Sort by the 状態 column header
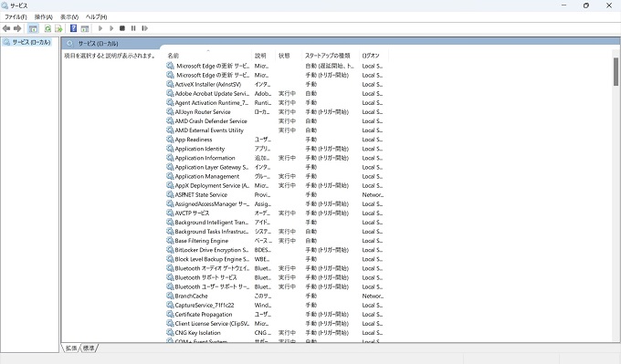The height and width of the screenshot is (364, 621). (x=288, y=56)
